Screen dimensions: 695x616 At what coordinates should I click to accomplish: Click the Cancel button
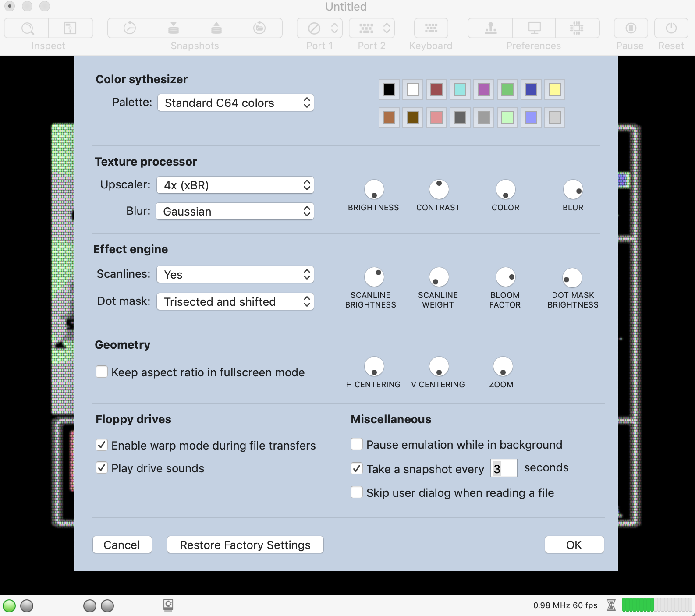pyautogui.click(x=122, y=545)
